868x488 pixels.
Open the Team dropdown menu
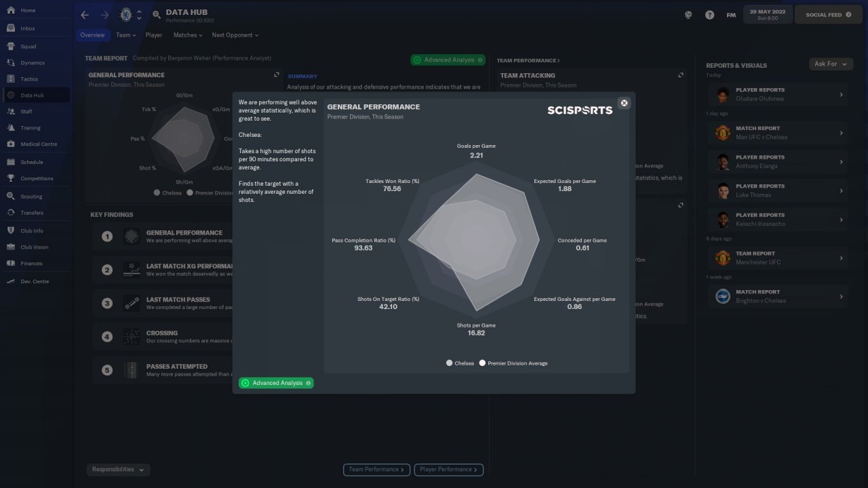[x=126, y=35]
